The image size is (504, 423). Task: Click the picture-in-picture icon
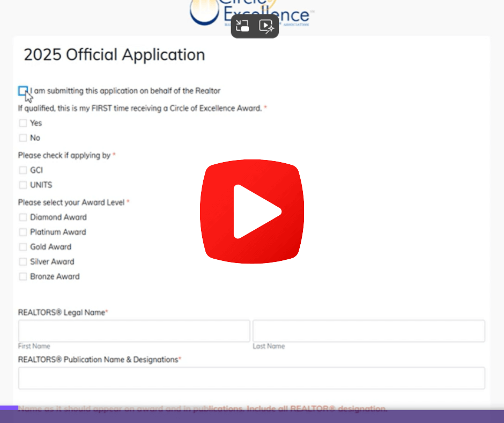click(x=243, y=26)
